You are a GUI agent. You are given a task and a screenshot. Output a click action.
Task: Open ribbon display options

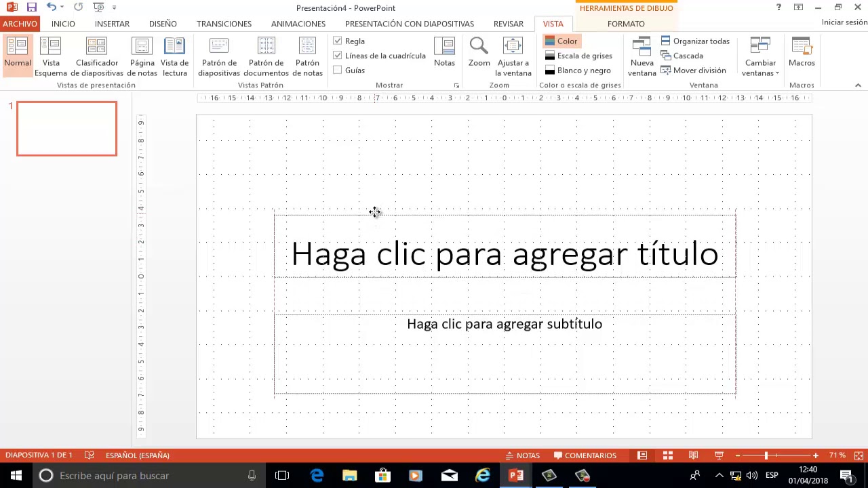(798, 7)
